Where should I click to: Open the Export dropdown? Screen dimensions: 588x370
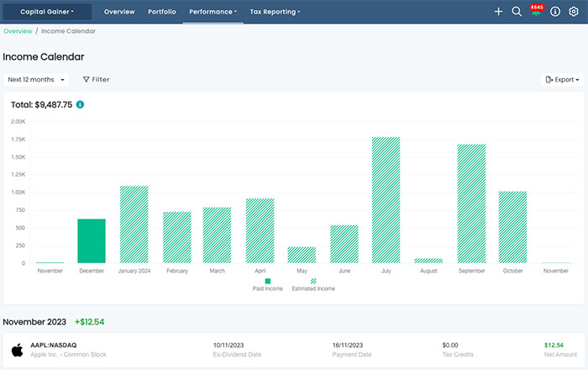click(562, 80)
